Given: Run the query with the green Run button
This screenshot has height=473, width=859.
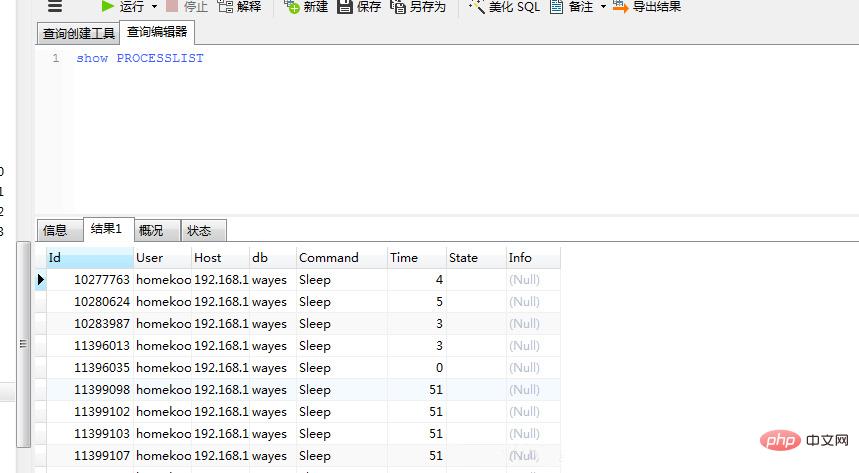Looking at the screenshot, I should (x=123, y=7).
